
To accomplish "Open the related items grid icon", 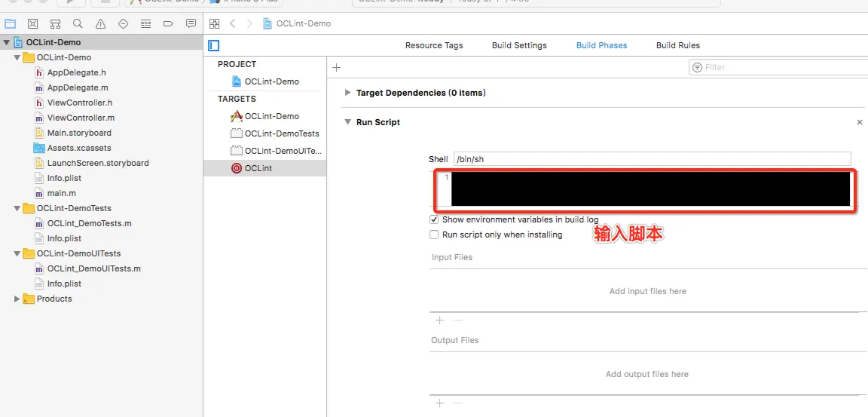I will tap(214, 24).
